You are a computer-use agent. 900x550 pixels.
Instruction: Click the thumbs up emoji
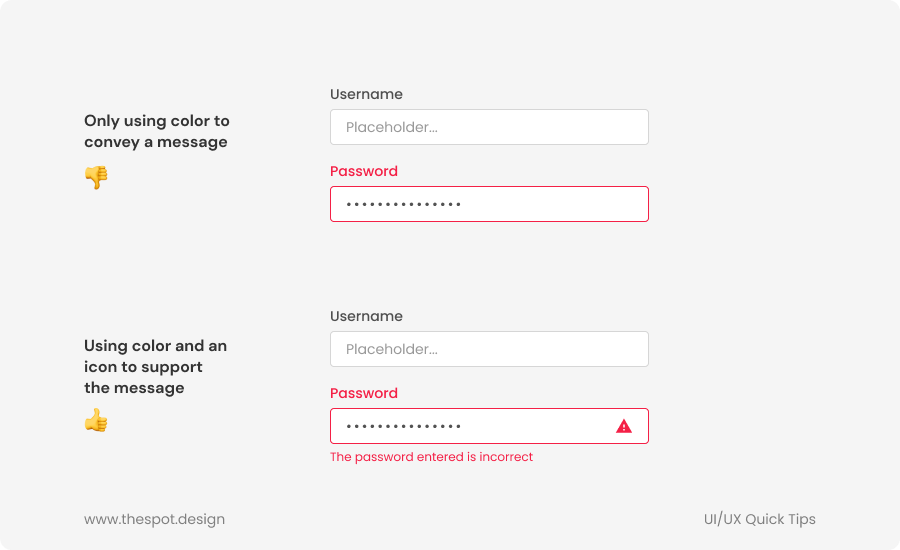[96, 420]
